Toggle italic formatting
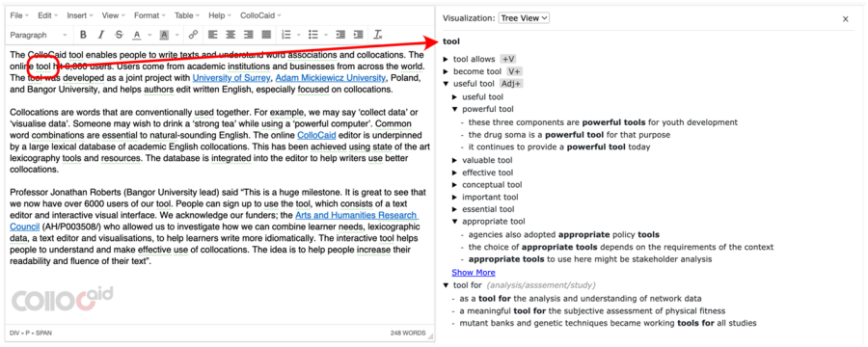This screenshot has width=868, height=347. pyautogui.click(x=100, y=35)
